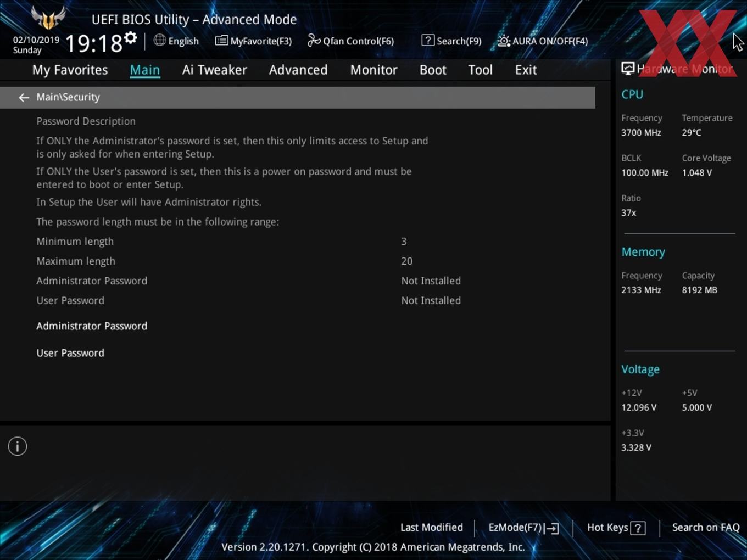Click the info circle icon

(x=18, y=446)
